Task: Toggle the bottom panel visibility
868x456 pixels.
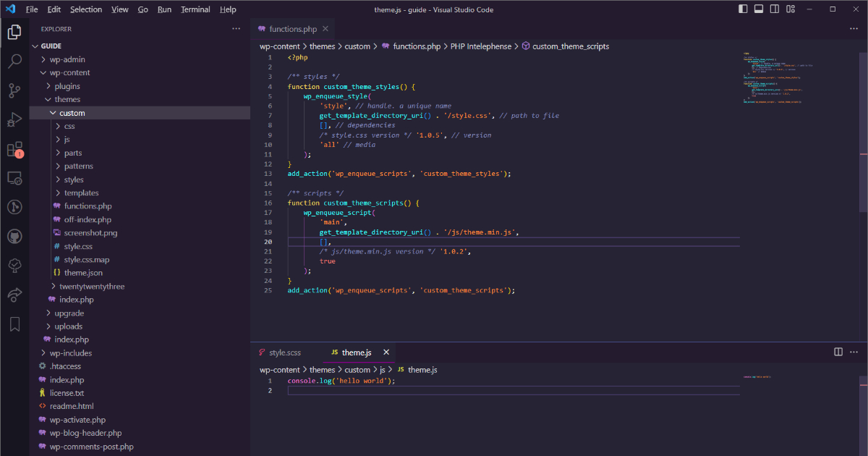Action: tap(758, 9)
